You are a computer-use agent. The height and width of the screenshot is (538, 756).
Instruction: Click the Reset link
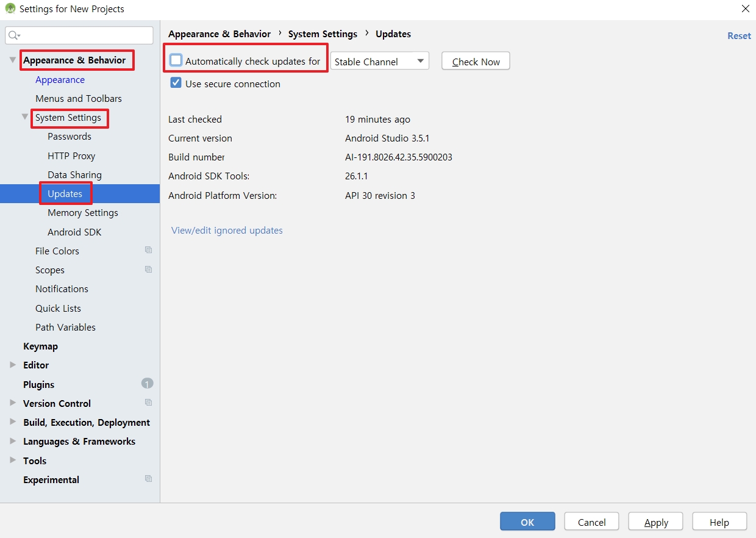click(739, 35)
